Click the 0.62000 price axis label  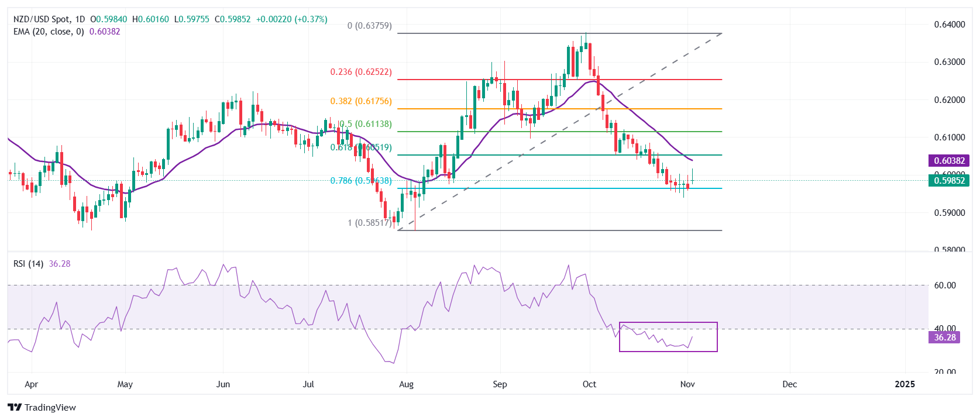[949, 100]
